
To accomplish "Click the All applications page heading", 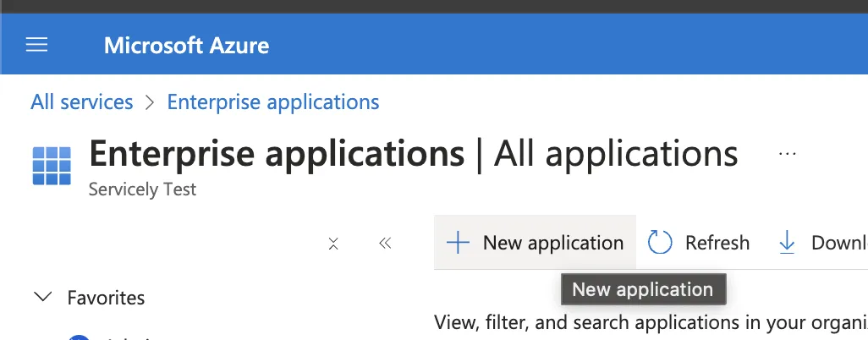I will (616, 153).
